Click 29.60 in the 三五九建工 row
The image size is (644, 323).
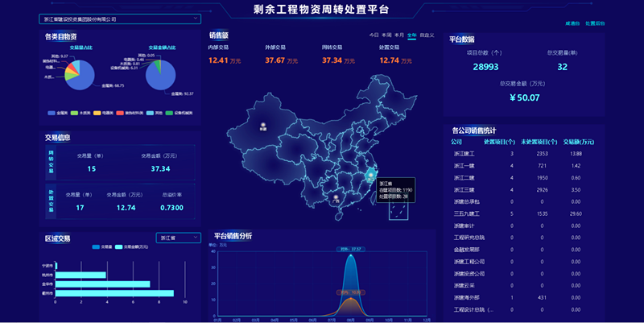point(576,213)
